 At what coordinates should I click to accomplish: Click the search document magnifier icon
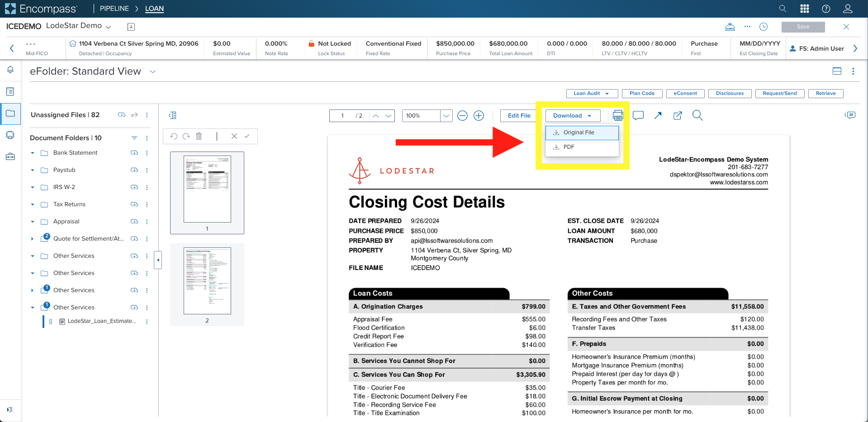pyautogui.click(x=697, y=116)
